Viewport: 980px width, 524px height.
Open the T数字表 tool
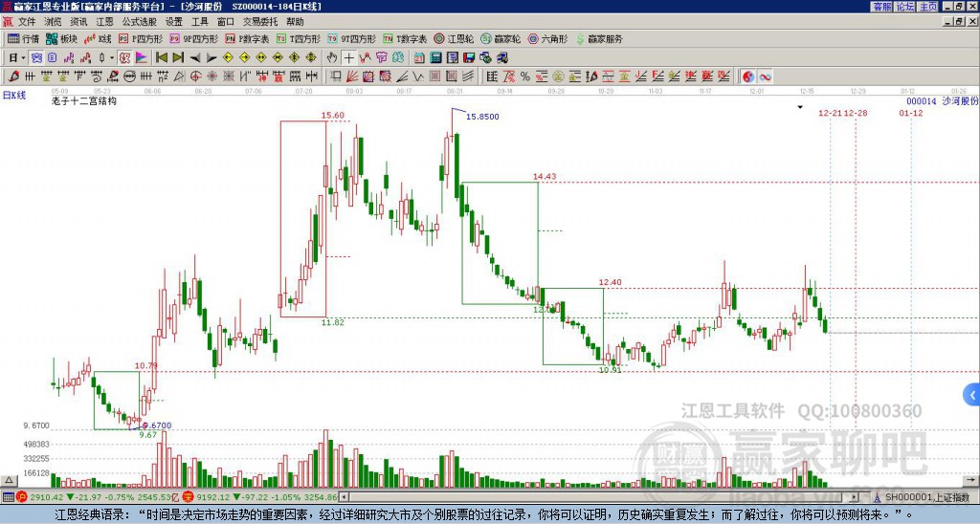pyautogui.click(x=405, y=38)
